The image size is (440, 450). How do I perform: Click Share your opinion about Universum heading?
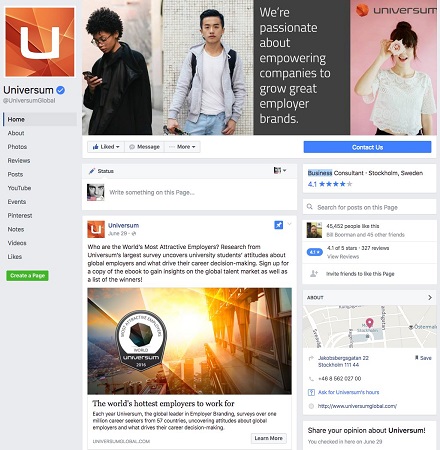[x=366, y=430]
